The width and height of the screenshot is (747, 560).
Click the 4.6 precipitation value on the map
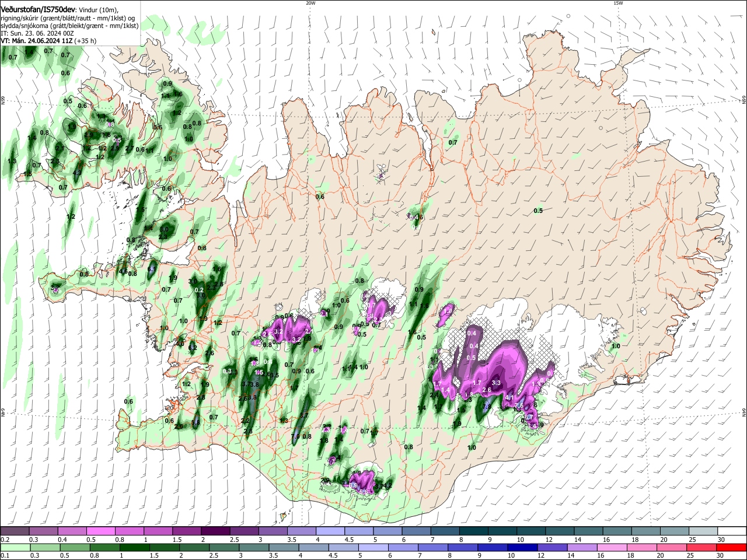[123, 271]
